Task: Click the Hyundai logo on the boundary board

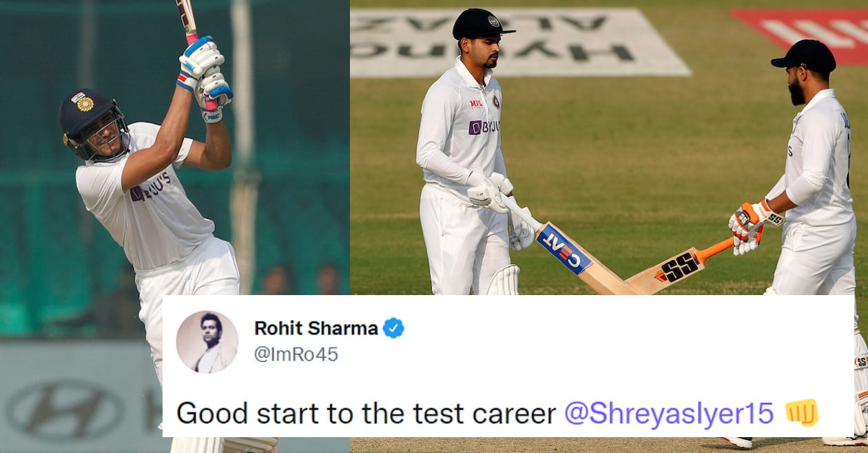Action: click(x=65, y=411)
